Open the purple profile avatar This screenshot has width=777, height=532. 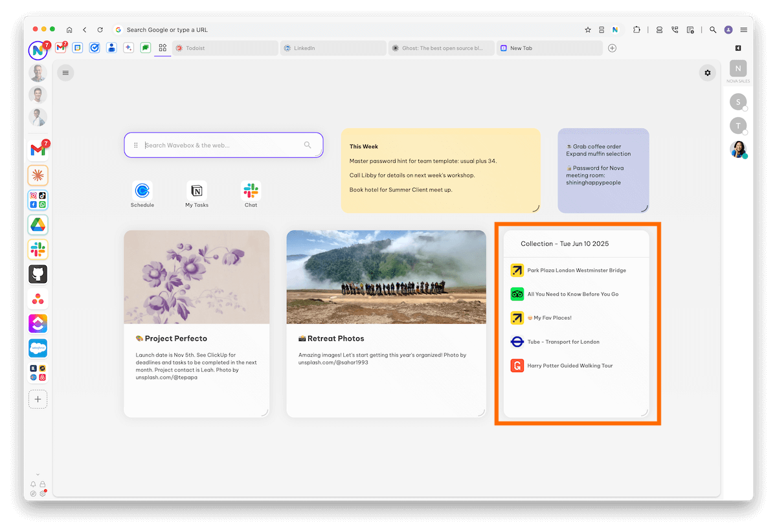[728, 30]
